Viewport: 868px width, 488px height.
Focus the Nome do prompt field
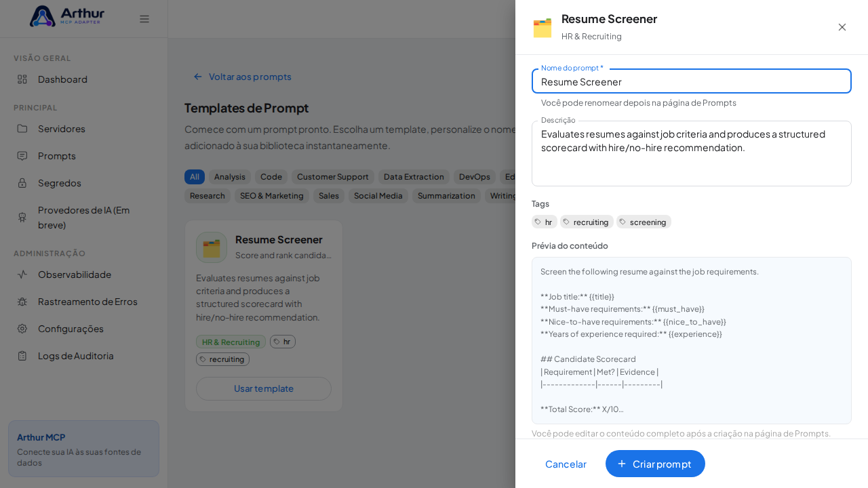692,81
